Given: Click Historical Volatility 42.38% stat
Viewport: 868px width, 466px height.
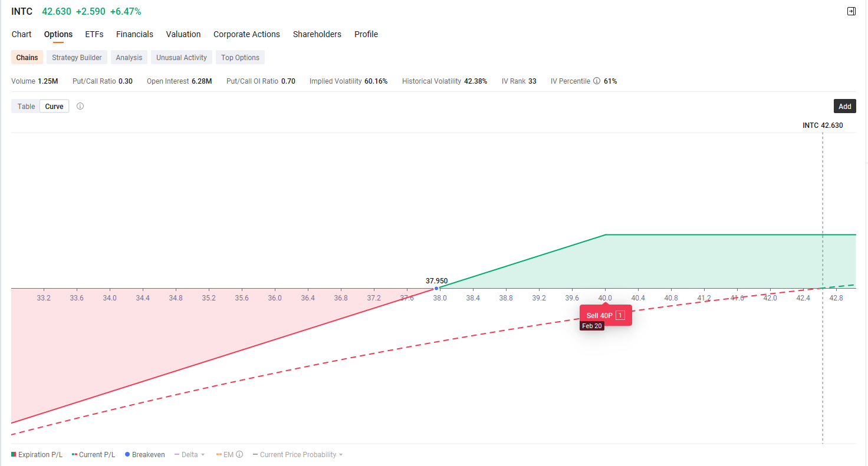Looking at the screenshot, I should [x=445, y=81].
